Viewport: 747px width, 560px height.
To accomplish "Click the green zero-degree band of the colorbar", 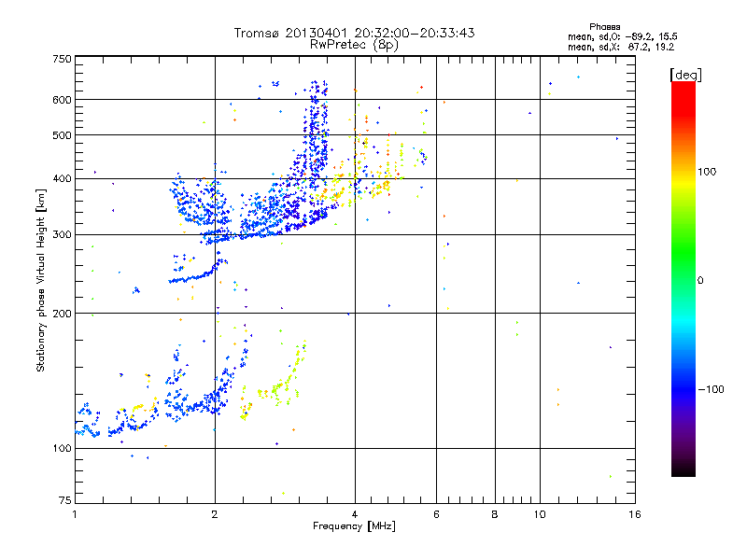I will tap(684, 280).
